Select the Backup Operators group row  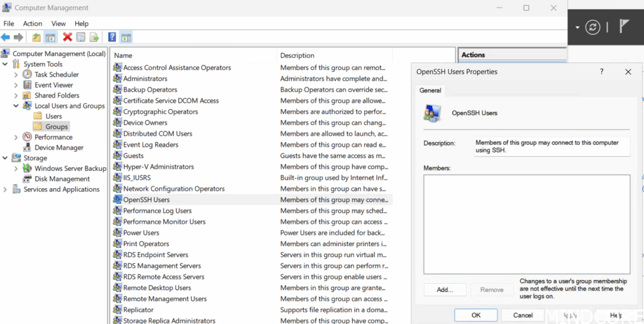(x=252, y=89)
